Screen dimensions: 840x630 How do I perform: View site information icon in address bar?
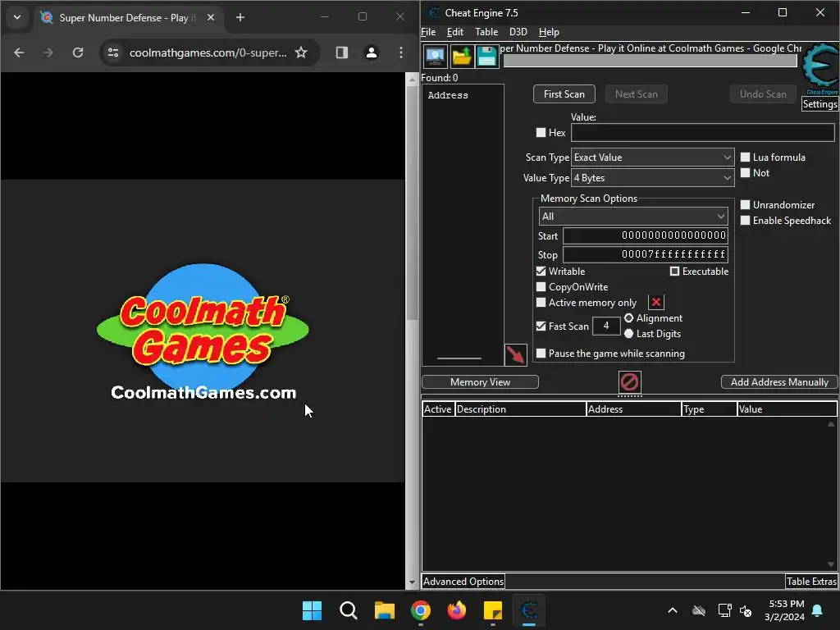pyautogui.click(x=113, y=52)
